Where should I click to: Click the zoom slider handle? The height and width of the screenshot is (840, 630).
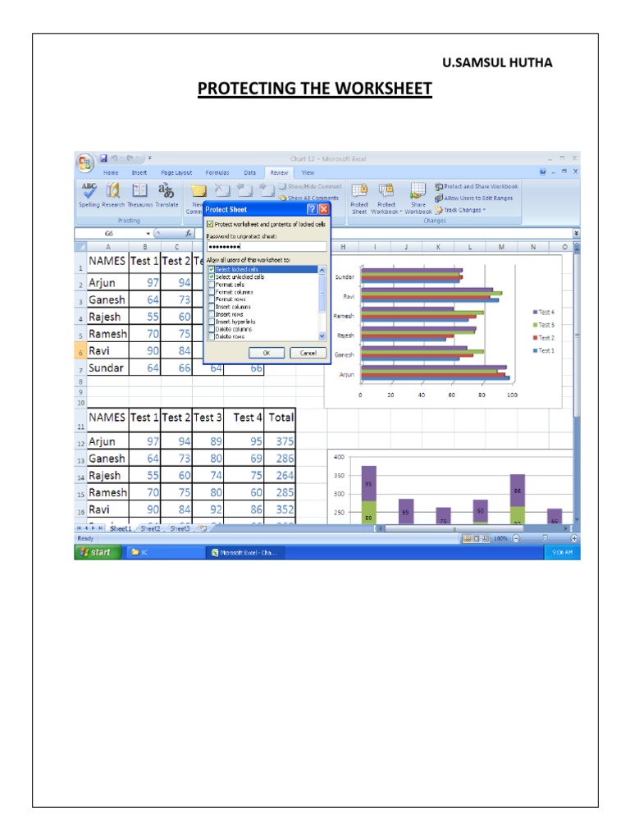click(x=545, y=538)
